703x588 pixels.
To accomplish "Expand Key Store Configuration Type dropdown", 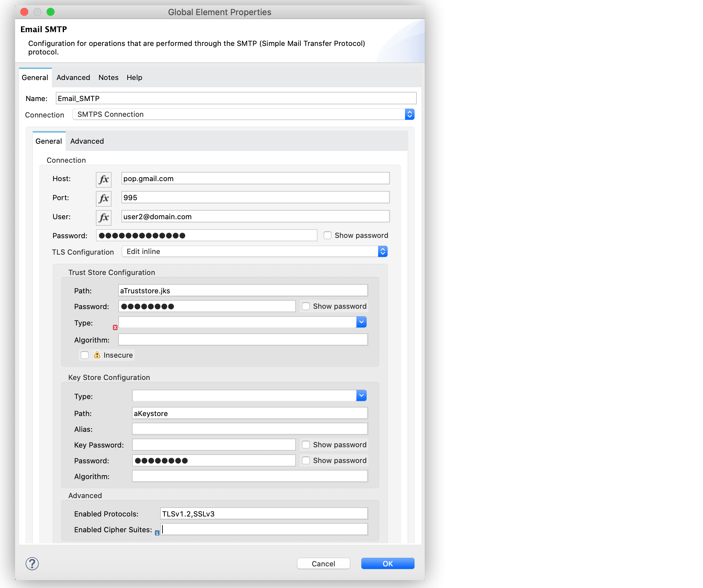I will coord(363,395).
